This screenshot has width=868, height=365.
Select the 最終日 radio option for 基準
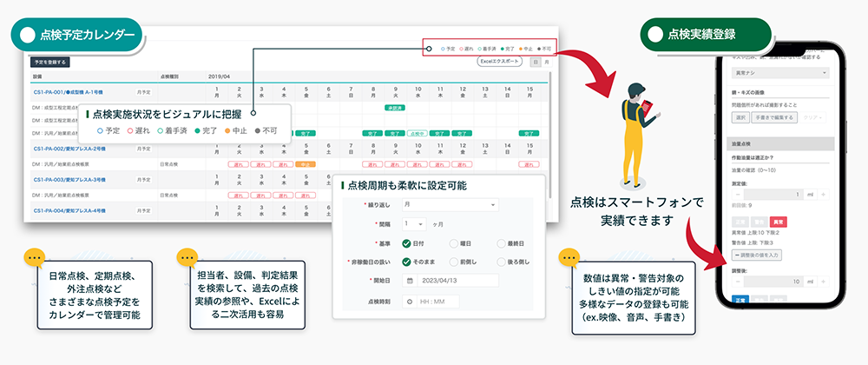503,242
